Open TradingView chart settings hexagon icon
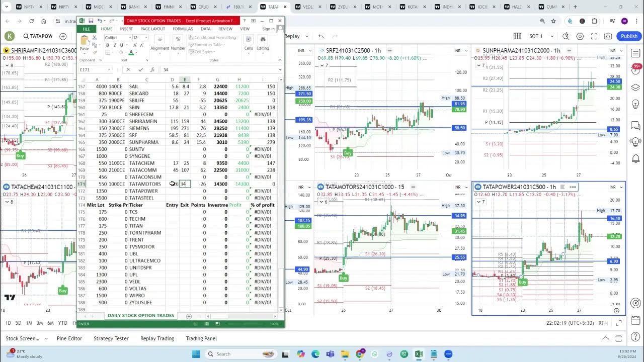Image resolution: width=644 pixels, height=362 pixels. point(580,36)
